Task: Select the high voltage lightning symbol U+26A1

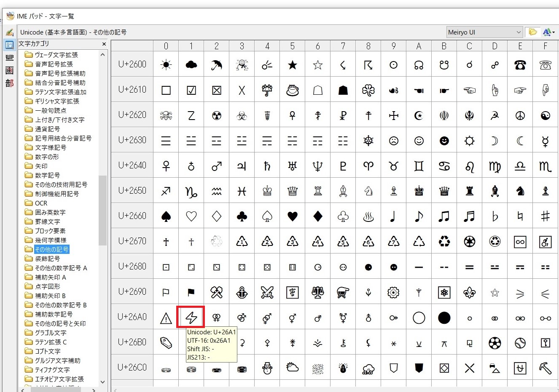Action: [191, 317]
